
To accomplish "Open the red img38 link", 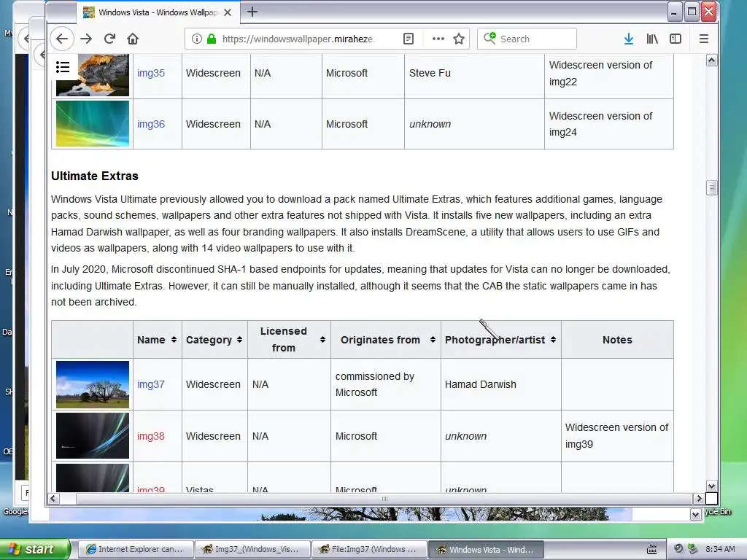I will tap(151, 436).
